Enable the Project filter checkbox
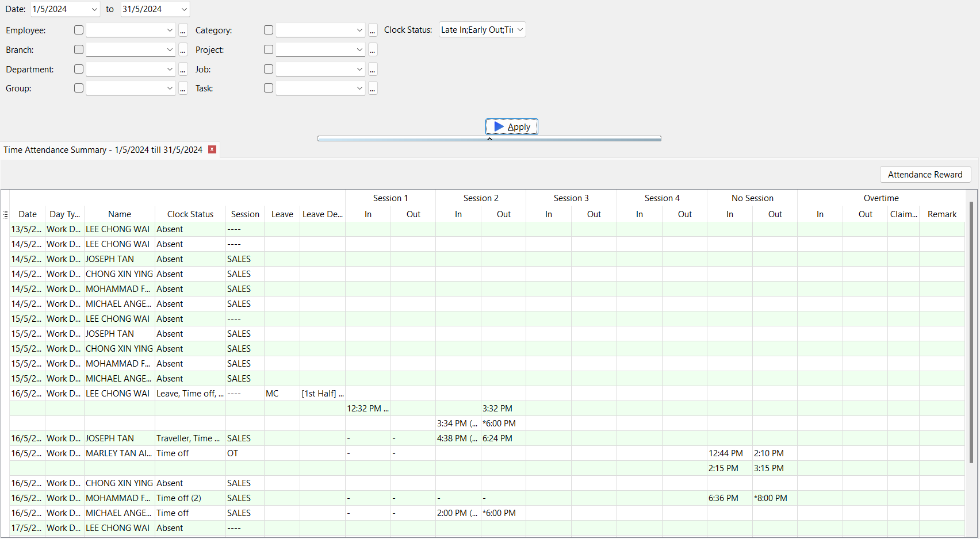 (268, 49)
